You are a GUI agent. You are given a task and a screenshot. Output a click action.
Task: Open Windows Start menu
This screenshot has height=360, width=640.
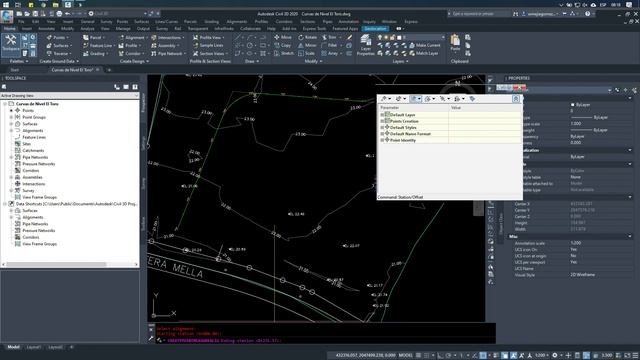6,4
